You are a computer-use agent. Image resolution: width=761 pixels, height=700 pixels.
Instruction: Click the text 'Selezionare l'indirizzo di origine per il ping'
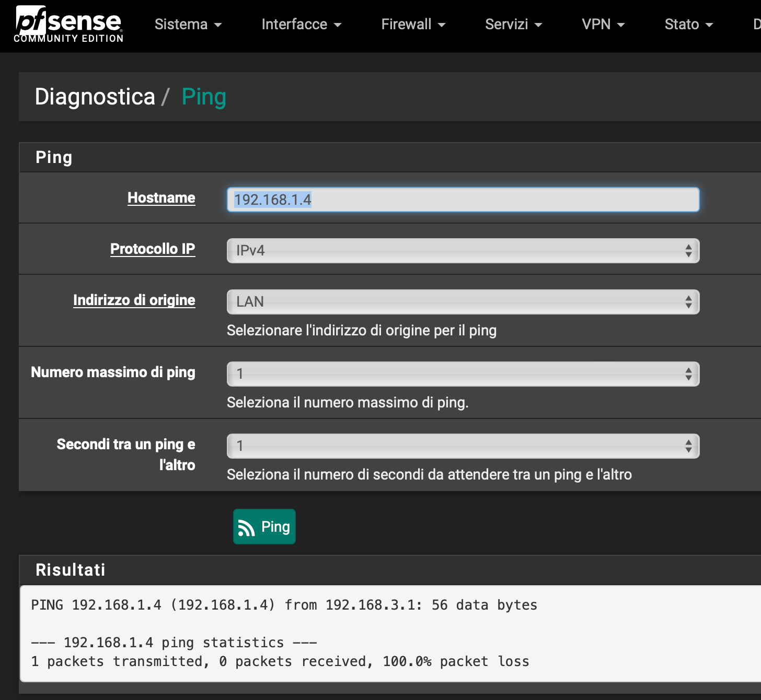(362, 331)
